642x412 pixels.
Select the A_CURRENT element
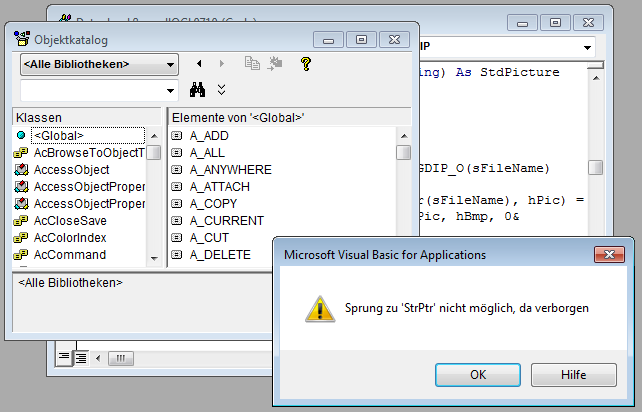pyautogui.click(x=227, y=221)
